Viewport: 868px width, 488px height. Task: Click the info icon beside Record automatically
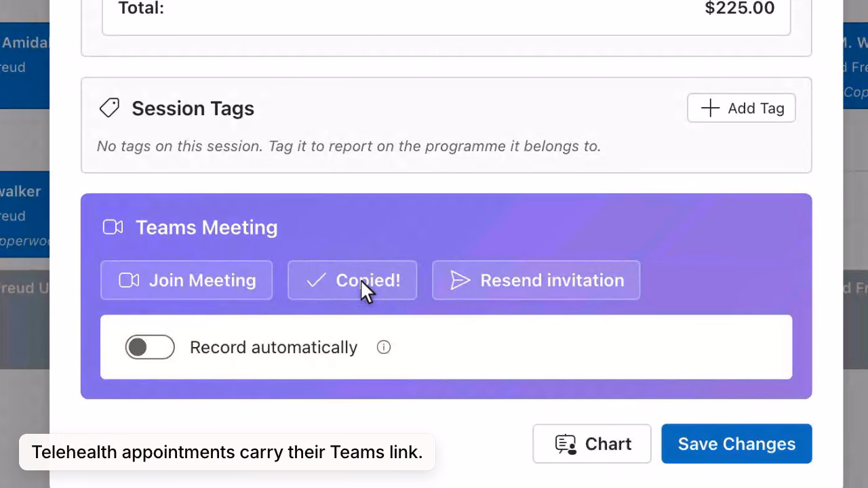(x=384, y=347)
